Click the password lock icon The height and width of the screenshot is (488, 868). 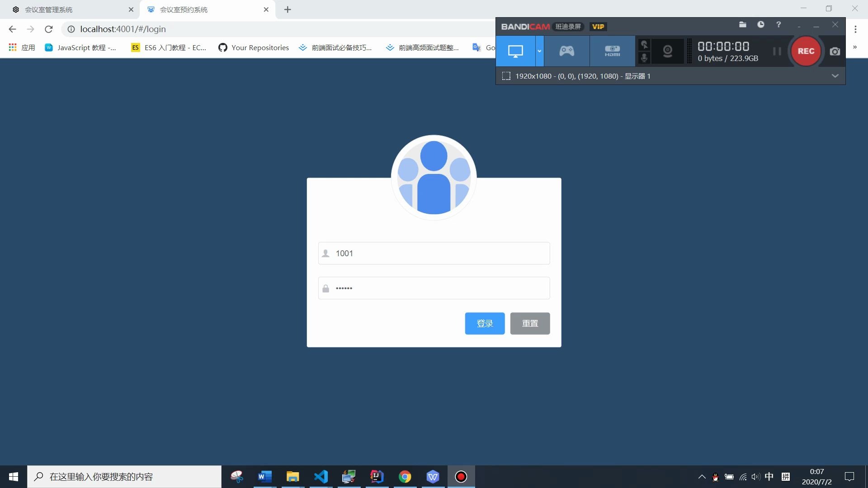tap(326, 288)
